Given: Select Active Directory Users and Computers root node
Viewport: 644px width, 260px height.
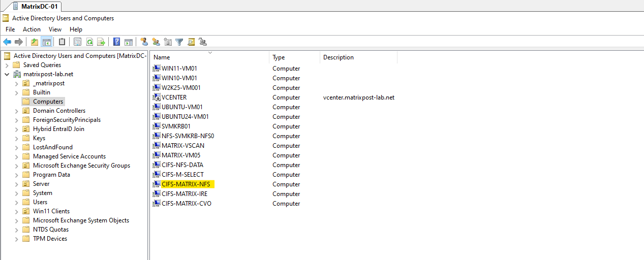Looking at the screenshot, I should (80, 56).
